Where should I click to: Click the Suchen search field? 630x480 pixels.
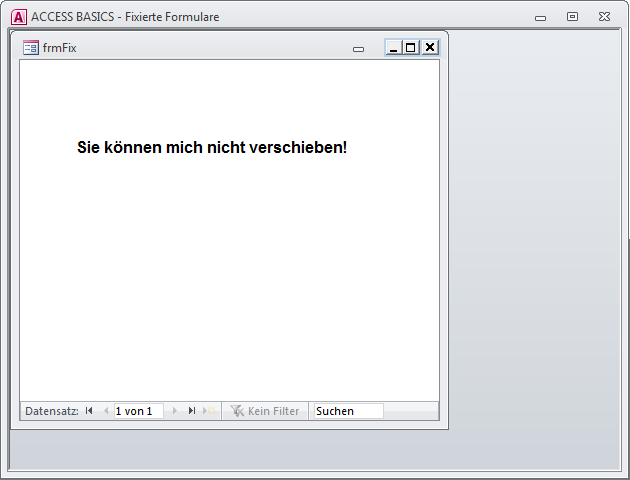[x=349, y=411]
